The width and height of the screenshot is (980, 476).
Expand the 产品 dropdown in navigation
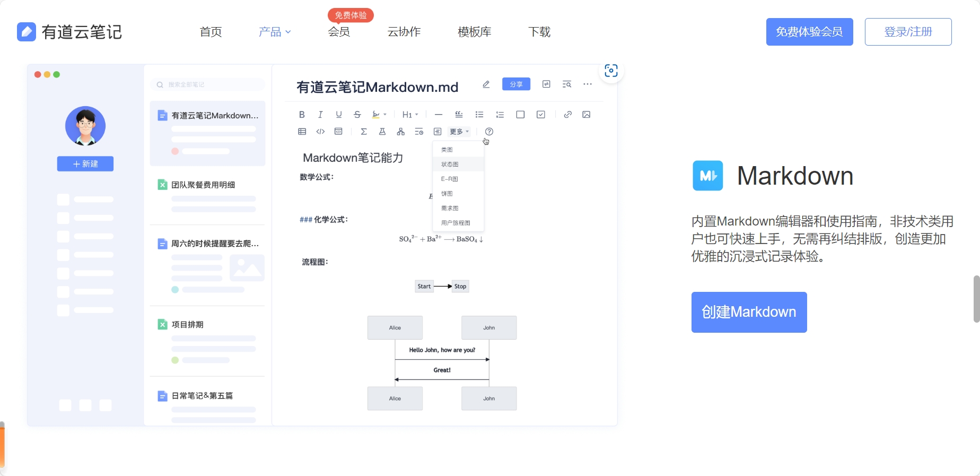tap(275, 32)
